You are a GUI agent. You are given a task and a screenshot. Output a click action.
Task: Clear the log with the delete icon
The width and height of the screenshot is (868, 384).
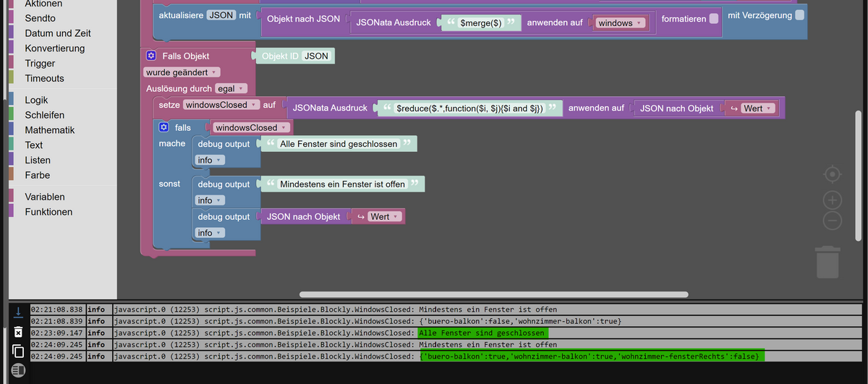19,332
